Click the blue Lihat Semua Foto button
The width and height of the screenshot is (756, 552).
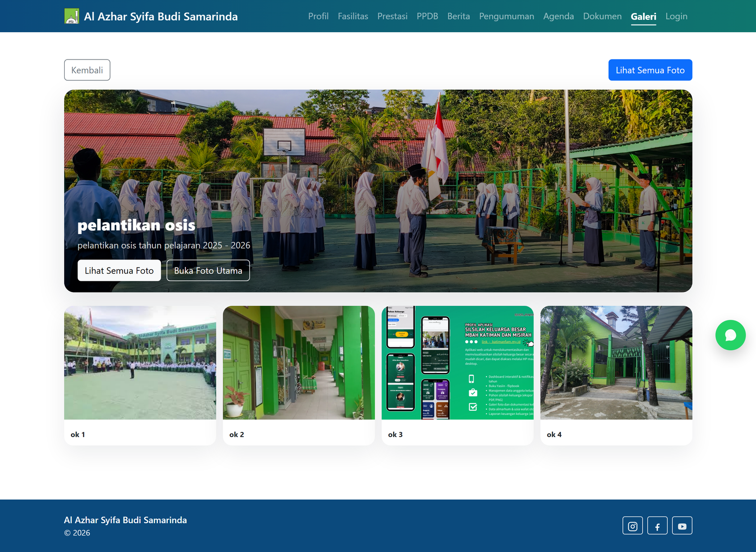tap(650, 69)
